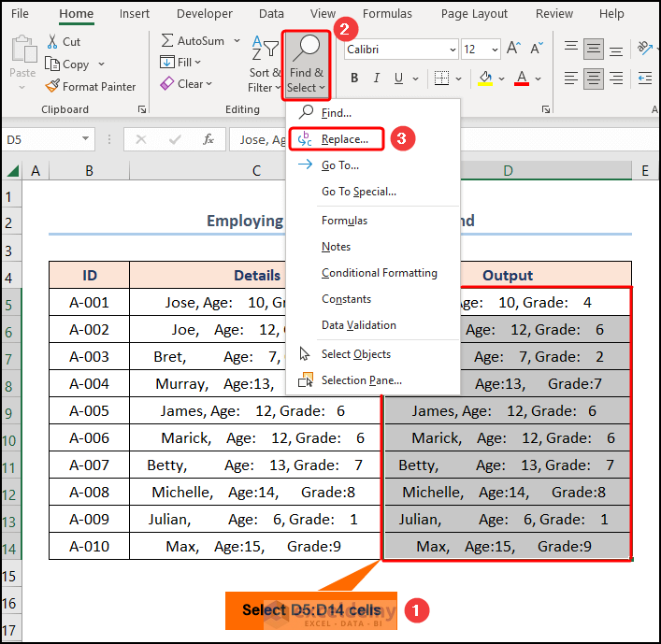Select cell B5 containing A-001
This screenshot has width=661, height=644.
89,303
